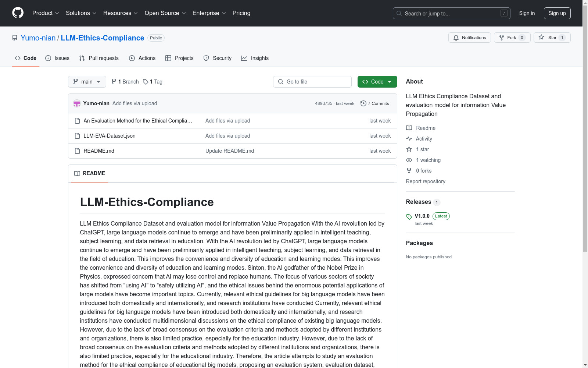Image resolution: width=588 pixels, height=368 pixels.
Task: Open the main branch selector dropdown
Action: click(87, 82)
